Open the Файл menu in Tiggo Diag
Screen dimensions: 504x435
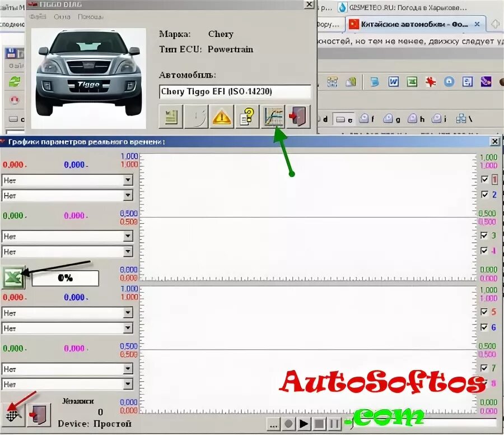click(x=38, y=16)
